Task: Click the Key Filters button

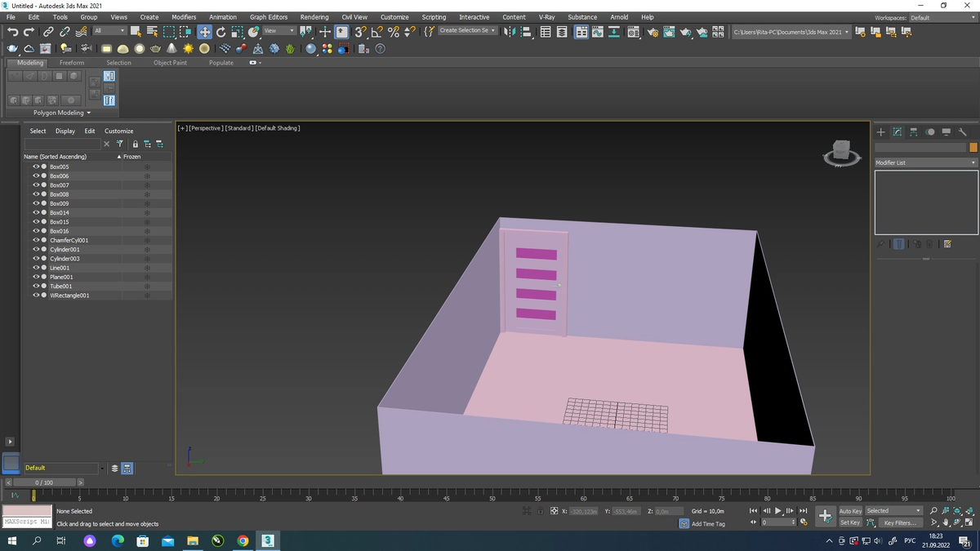Action: [x=899, y=522]
